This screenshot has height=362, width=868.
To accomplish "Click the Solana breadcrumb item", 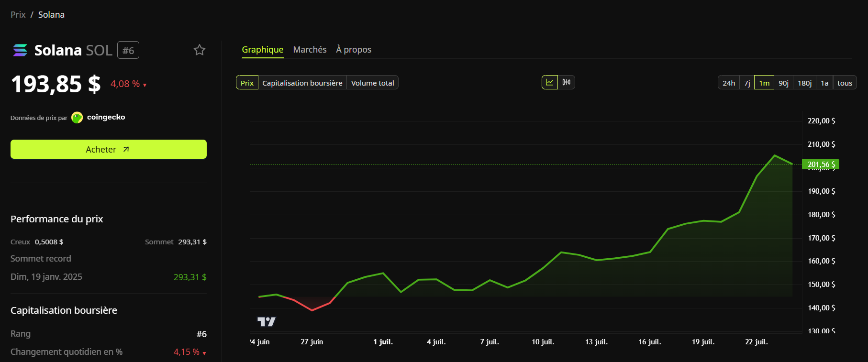I will (x=51, y=15).
